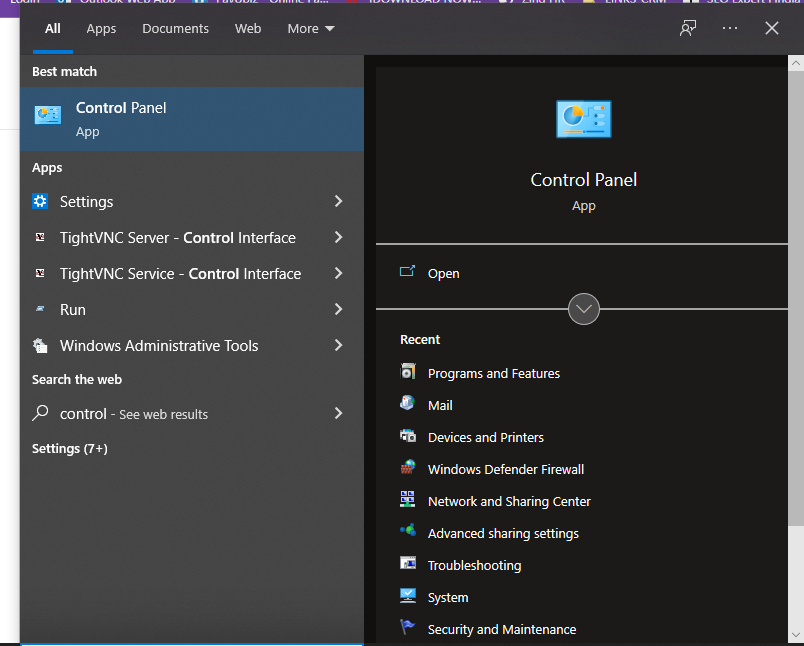Open the feedback icon in search header
Image resolution: width=804 pixels, height=646 pixels.
click(688, 28)
